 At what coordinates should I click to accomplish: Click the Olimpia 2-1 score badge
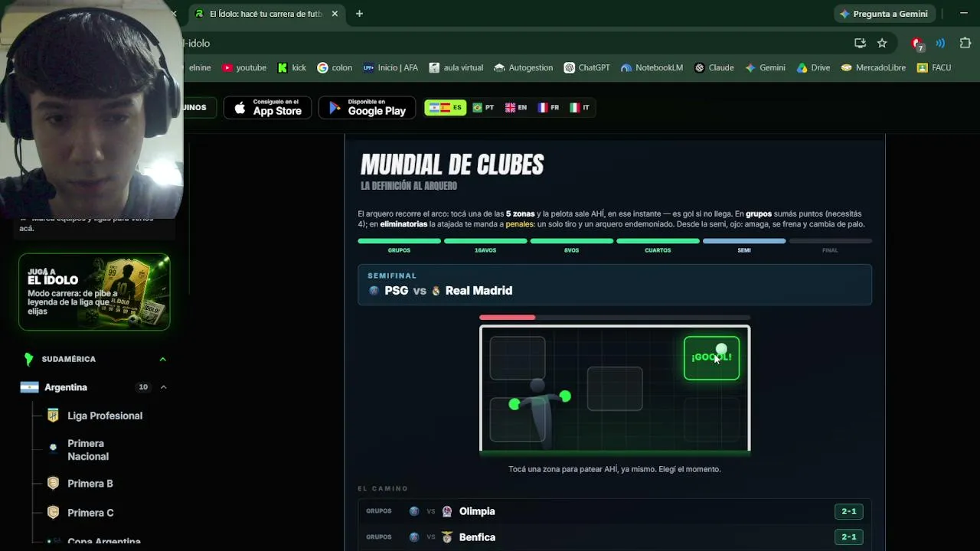(x=849, y=511)
